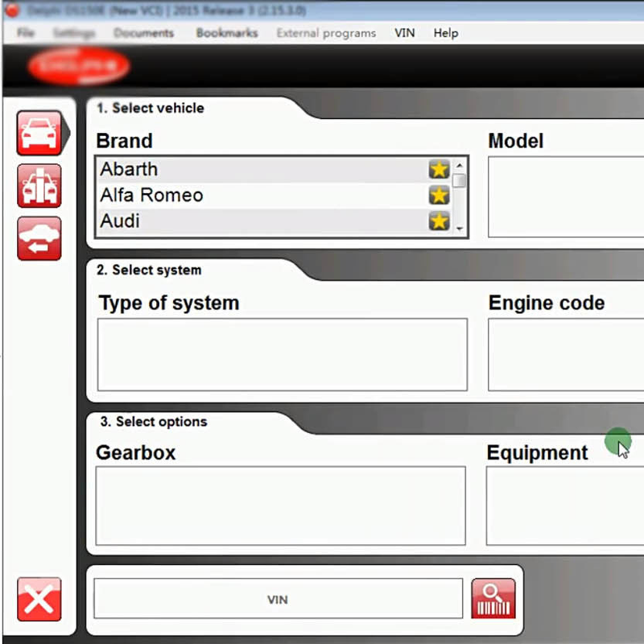644x644 pixels.
Task: Click the multiple cars icon in sidebar
Action: 39,186
